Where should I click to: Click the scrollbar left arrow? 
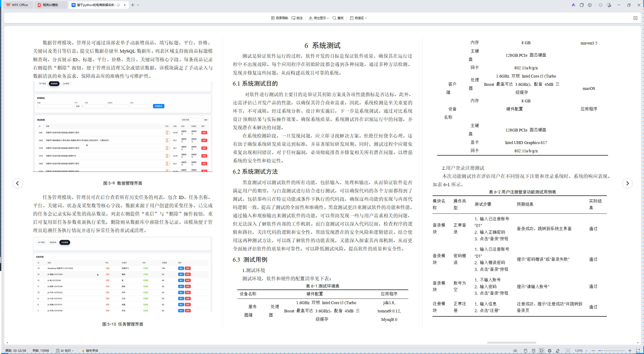tap(7, 342)
